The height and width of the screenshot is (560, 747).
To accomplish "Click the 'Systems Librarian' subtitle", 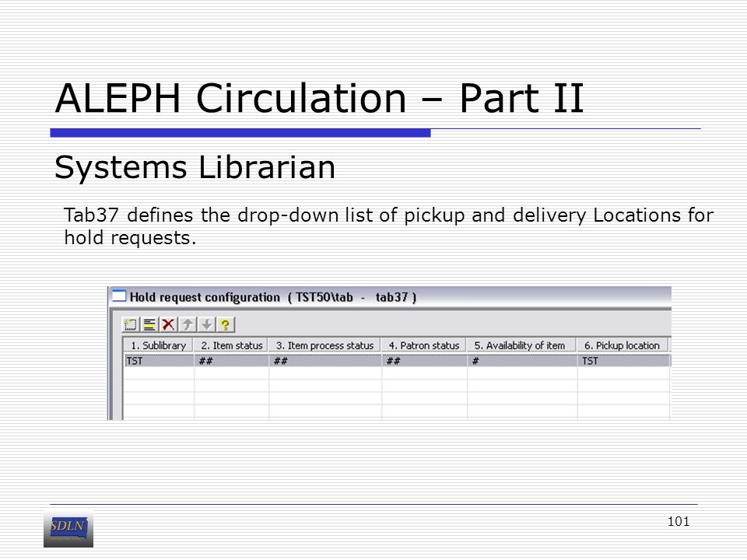I will click(195, 168).
